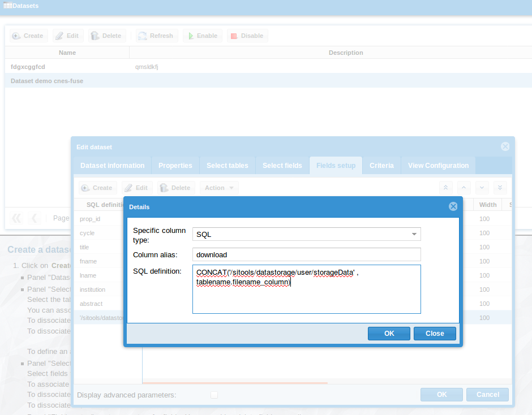Click the Delete trash icon in main toolbar

[x=94, y=36]
